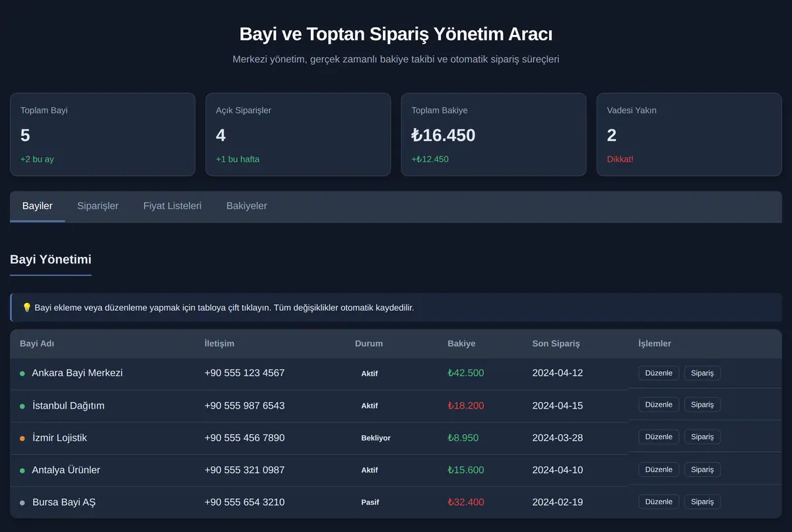792x532 pixels.
Task: Click Sipariş for İzmir Lojistik
Action: coord(702,437)
